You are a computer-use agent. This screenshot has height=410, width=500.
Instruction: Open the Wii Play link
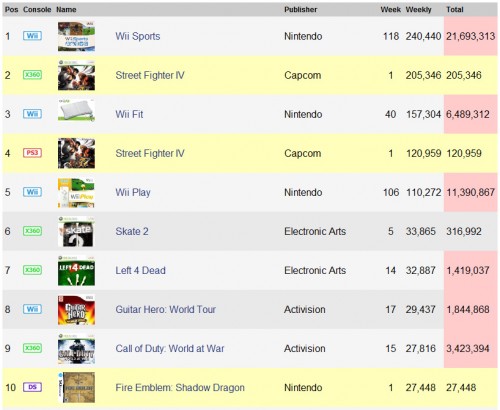pos(133,192)
